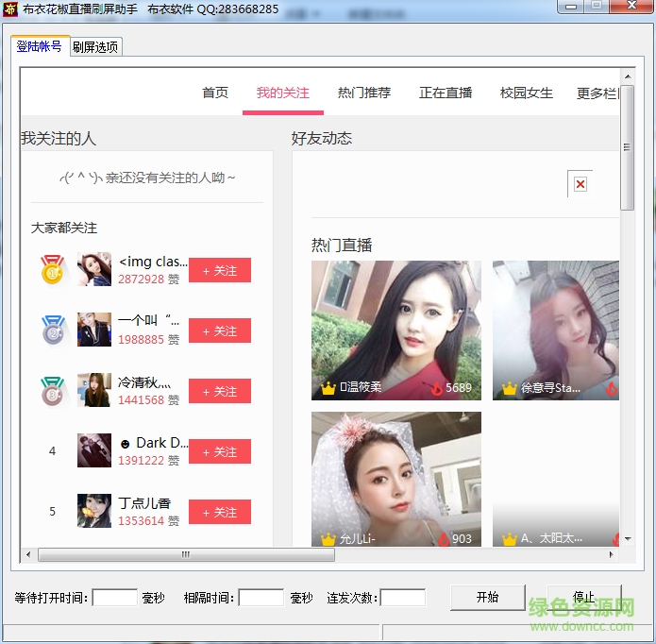Click the 等待打开时间 input field
Screen dimensions: 656x644
[115, 598]
